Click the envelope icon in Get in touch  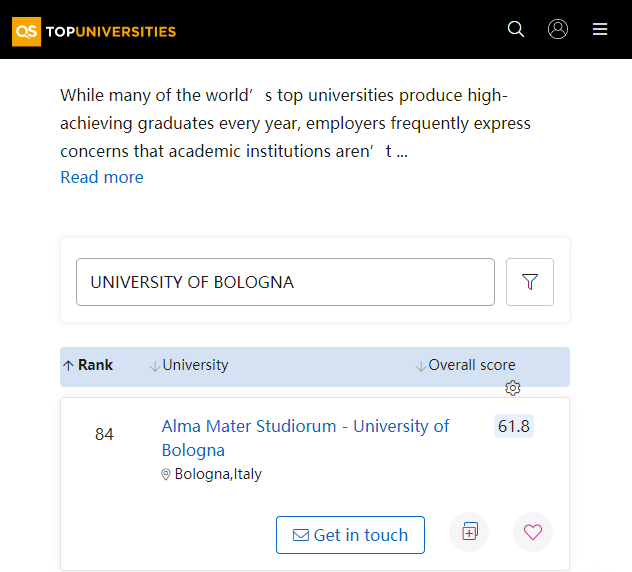coord(300,536)
